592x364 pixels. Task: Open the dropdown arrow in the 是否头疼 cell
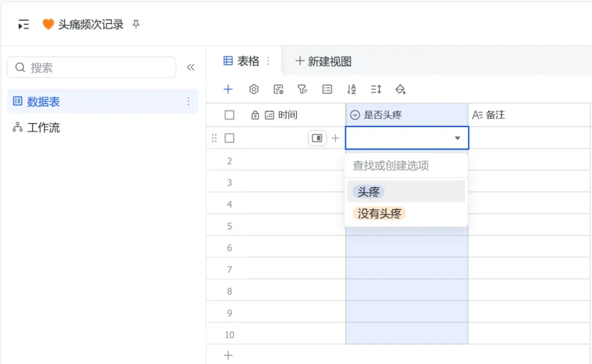click(x=457, y=138)
